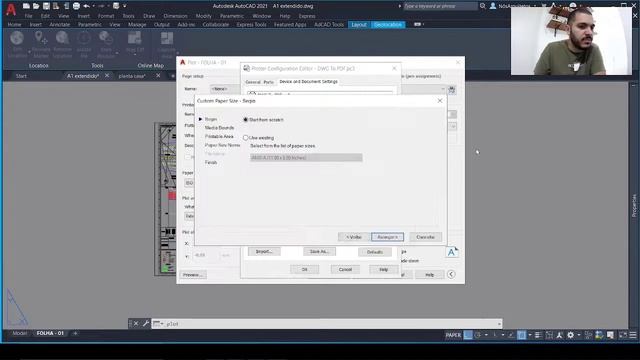640x360 pixels.
Task: Open the Format menu
Action: (x=106, y=16)
